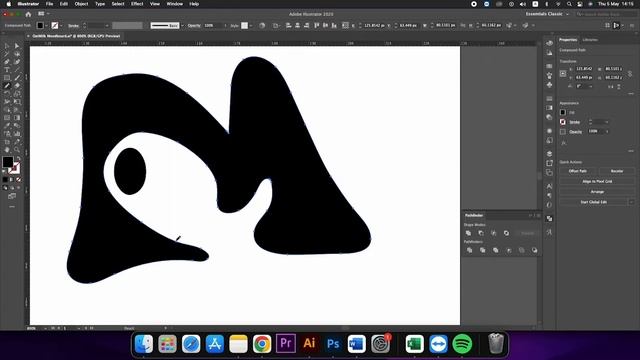Open graphic Style dropdown in control bar
The height and width of the screenshot is (360, 640).
click(x=251, y=25)
